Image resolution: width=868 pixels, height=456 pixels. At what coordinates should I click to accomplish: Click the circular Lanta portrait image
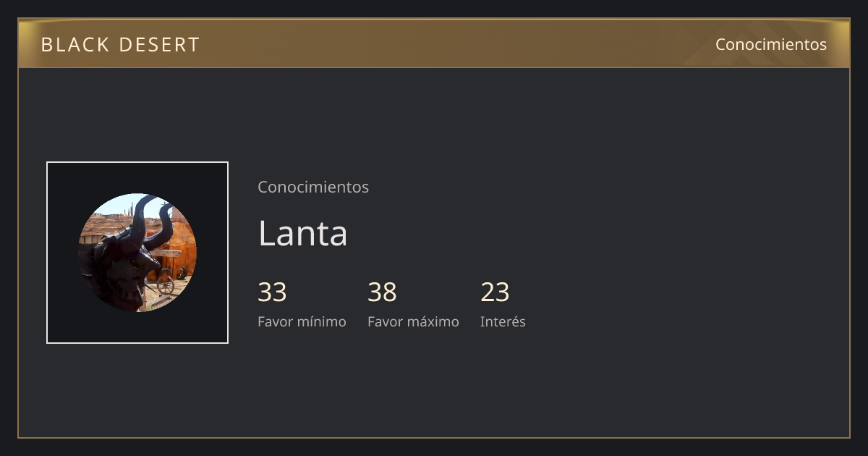point(137,253)
